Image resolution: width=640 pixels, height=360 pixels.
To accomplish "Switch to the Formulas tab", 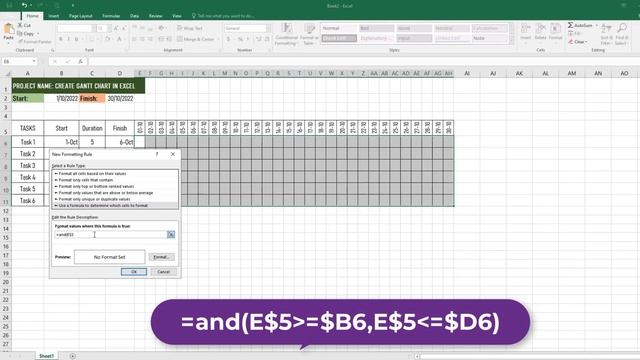I will [111, 16].
